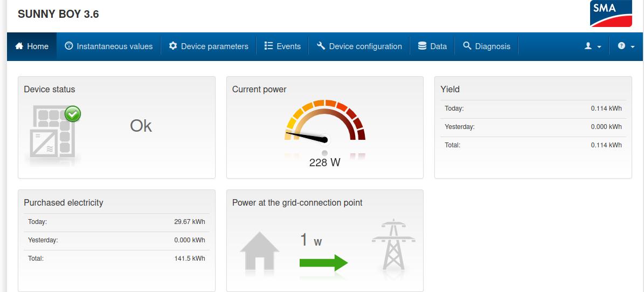
Task: Open Device parameters page
Action: coord(209,46)
